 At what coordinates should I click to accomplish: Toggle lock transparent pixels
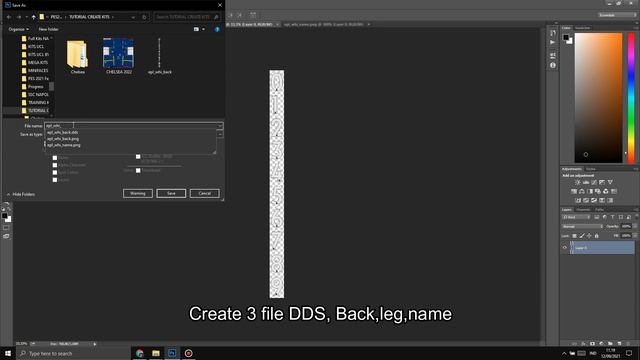574,236
